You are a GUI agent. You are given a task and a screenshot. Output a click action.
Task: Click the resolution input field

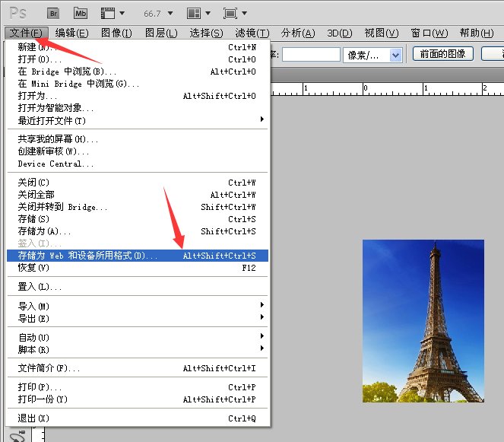[311, 54]
